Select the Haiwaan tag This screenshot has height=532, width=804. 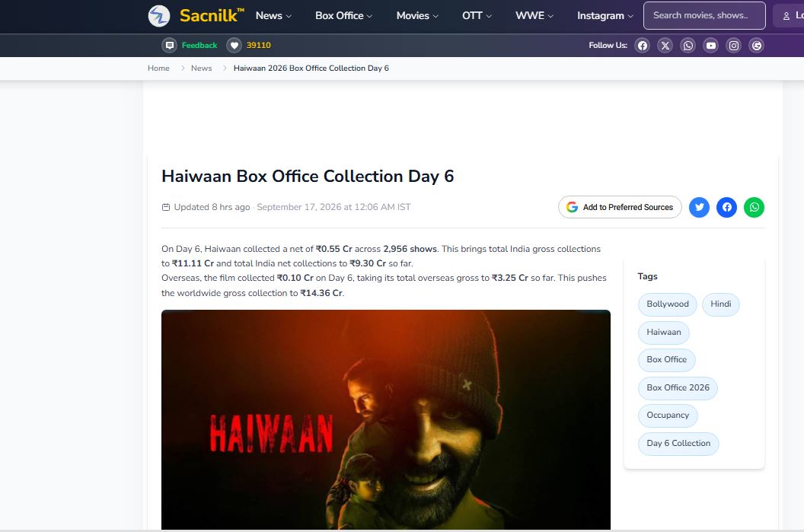click(x=663, y=332)
